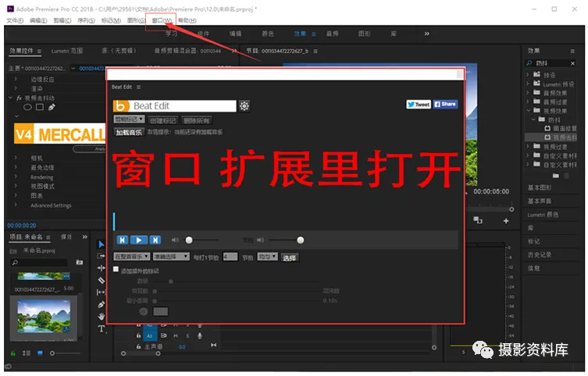Expand the Lumetri 预设 folder
Image resolution: width=588 pixels, height=376 pixels.
coord(528,84)
